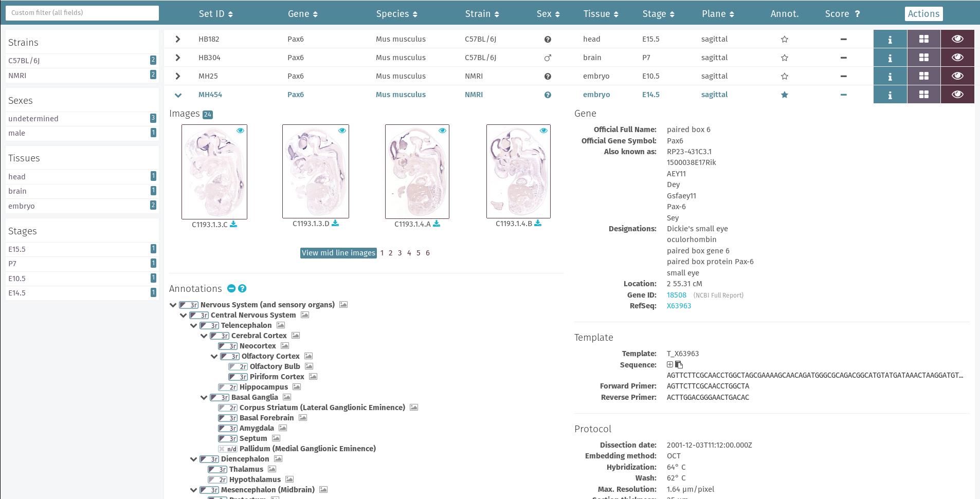Toggle eye on thumbnail C1193.1.4.A
The height and width of the screenshot is (499, 980).
[x=442, y=131]
